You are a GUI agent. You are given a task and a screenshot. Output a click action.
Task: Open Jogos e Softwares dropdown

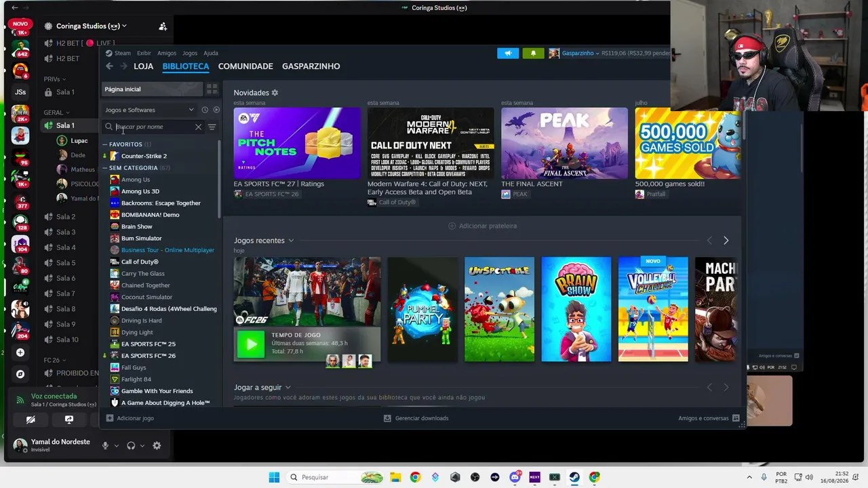point(149,110)
